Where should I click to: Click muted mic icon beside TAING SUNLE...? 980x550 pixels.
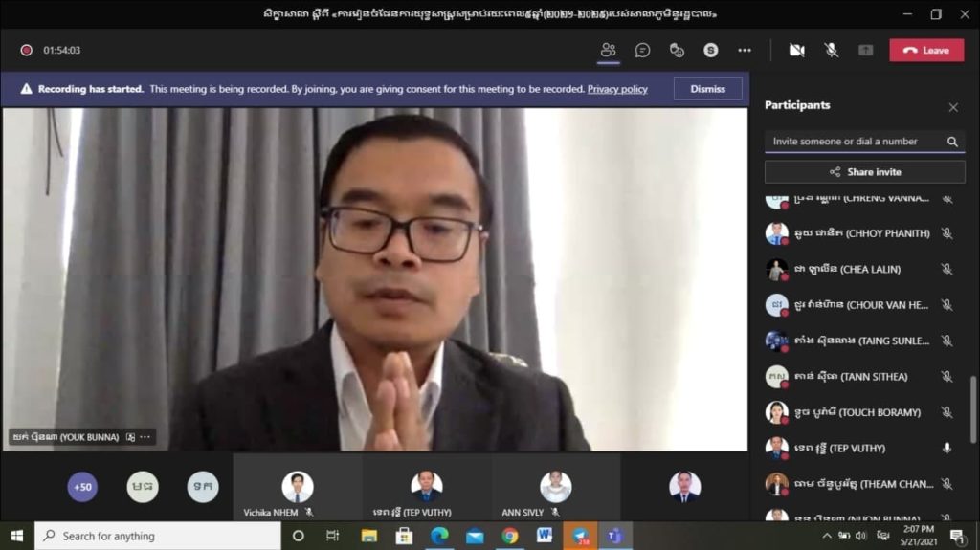(x=947, y=341)
